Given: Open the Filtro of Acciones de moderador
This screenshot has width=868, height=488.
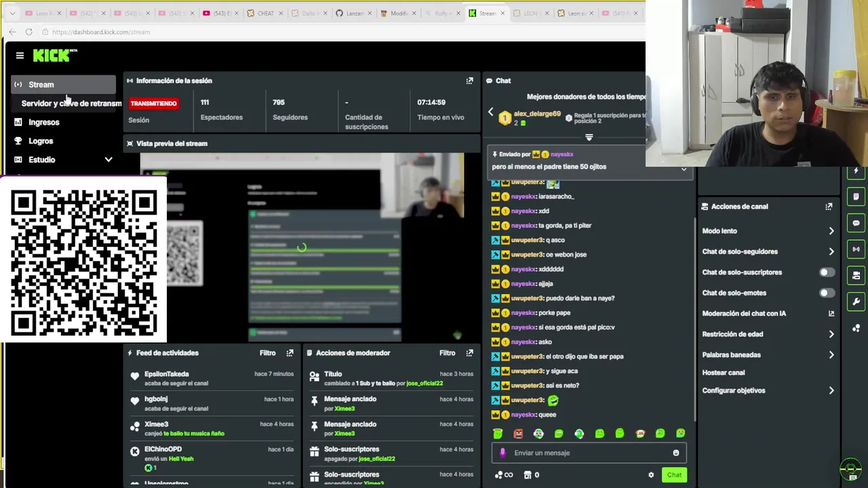Looking at the screenshot, I should pos(447,353).
